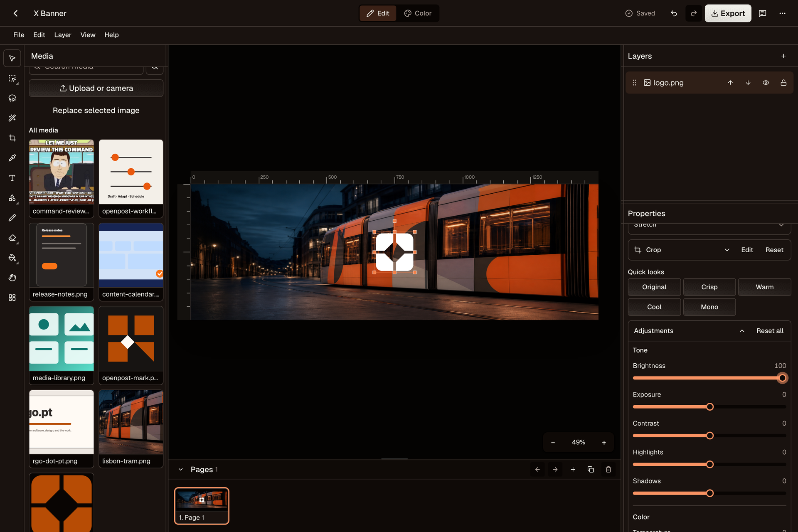Open the Layer menu
The width and height of the screenshot is (798, 532).
[x=63, y=35]
